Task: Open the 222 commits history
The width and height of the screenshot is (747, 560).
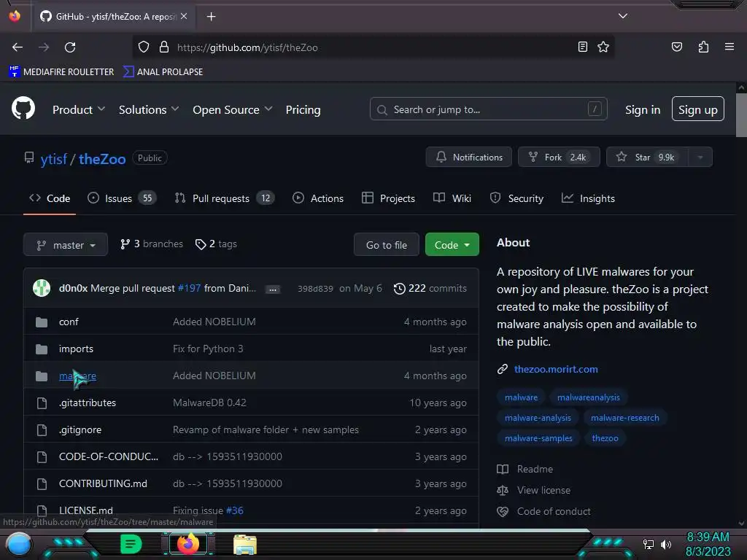Action: (430, 288)
